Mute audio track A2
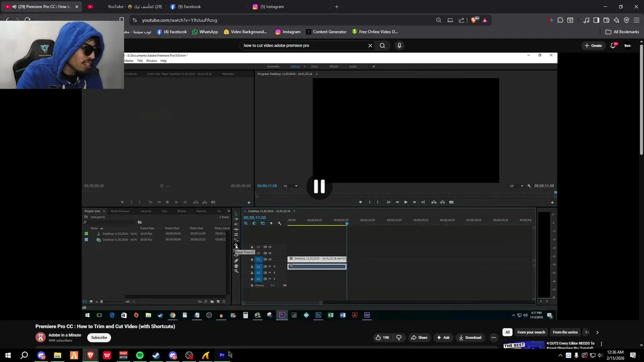The image size is (644, 362). pyautogui.click(x=270, y=273)
